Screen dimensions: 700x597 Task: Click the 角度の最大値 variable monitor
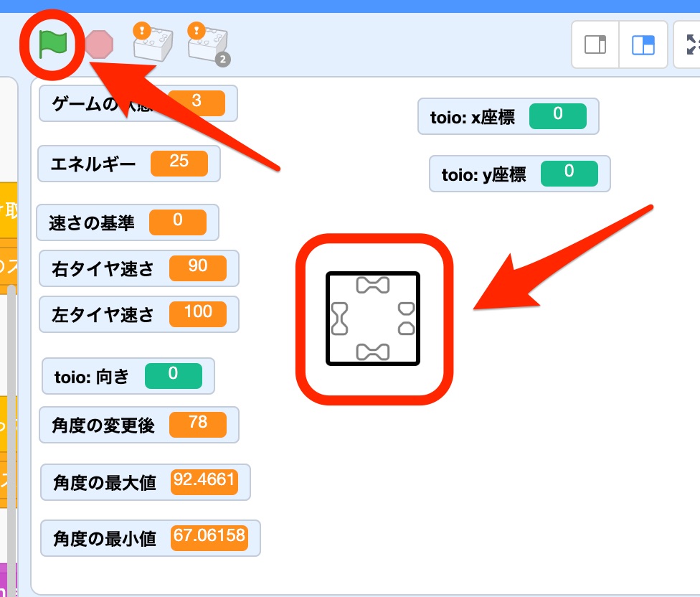tap(146, 482)
